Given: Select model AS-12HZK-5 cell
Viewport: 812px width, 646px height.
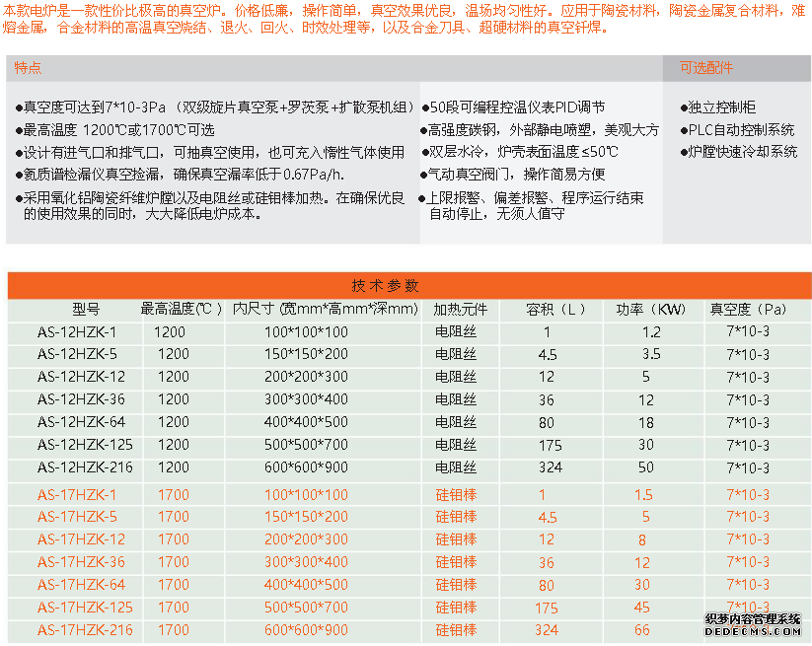Looking at the screenshot, I should click(x=77, y=354).
